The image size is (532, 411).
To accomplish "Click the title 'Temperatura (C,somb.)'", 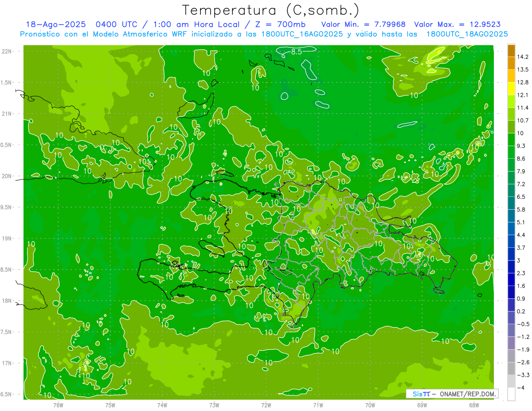I will click(x=271, y=10).
